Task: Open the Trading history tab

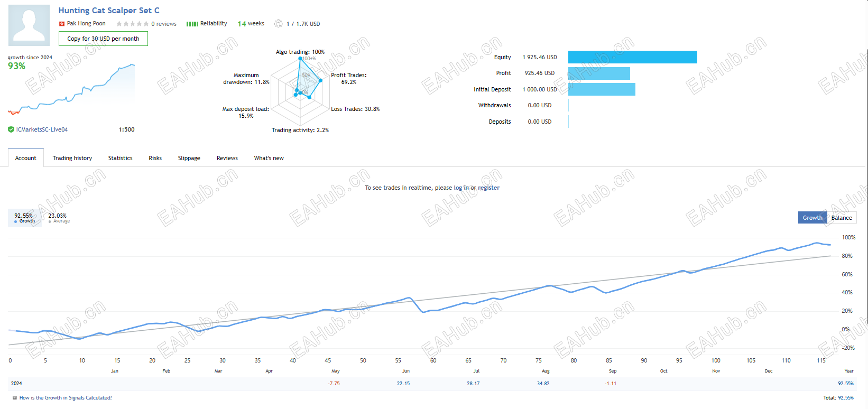Action: point(72,158)
